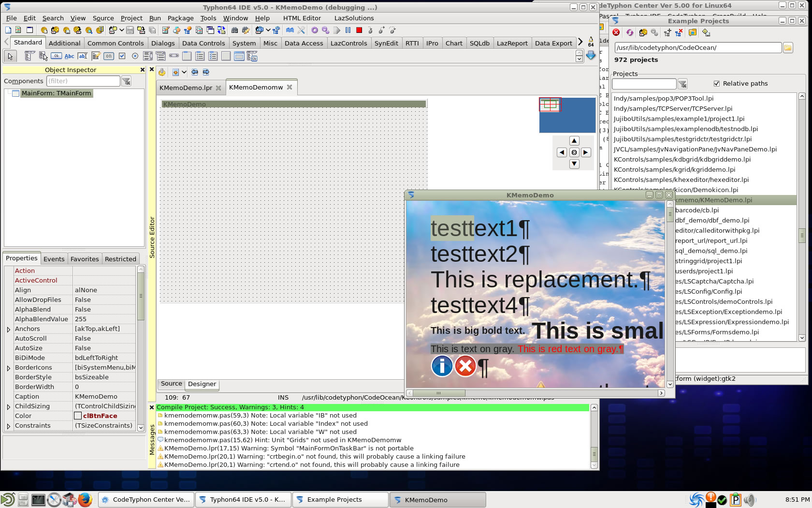The width and height of the screenshot is (812, 508).
Task: Select the TEdit component icon
Action: (83, 56)
